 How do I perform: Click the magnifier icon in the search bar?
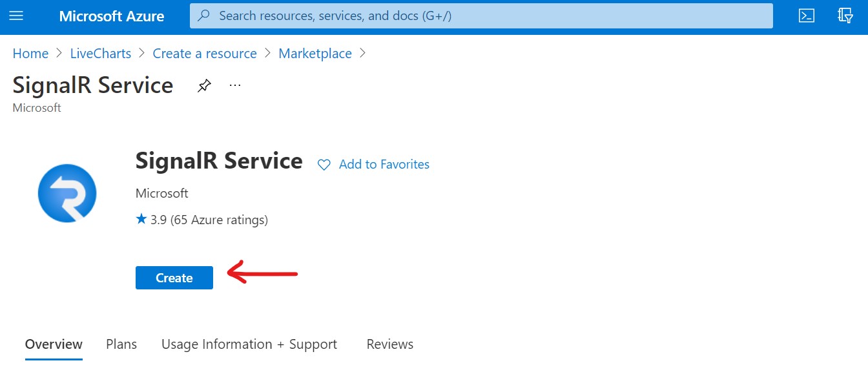click(204, 16)
